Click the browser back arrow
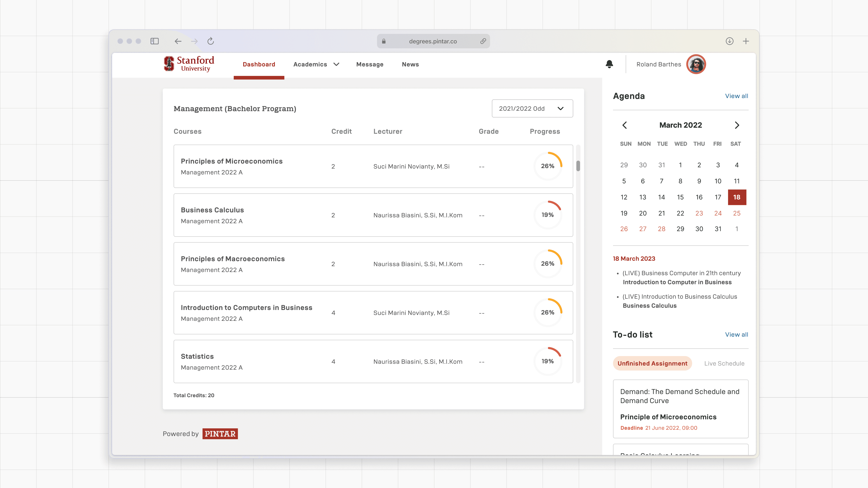Screen dimensions: 868x488 (x=178, y=41)
